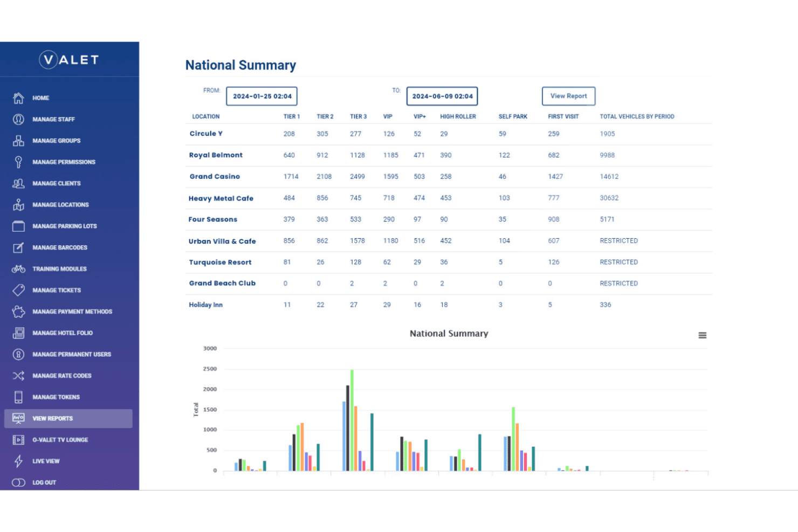Click the Manage Tokens phone icon

tap(18, 397)
